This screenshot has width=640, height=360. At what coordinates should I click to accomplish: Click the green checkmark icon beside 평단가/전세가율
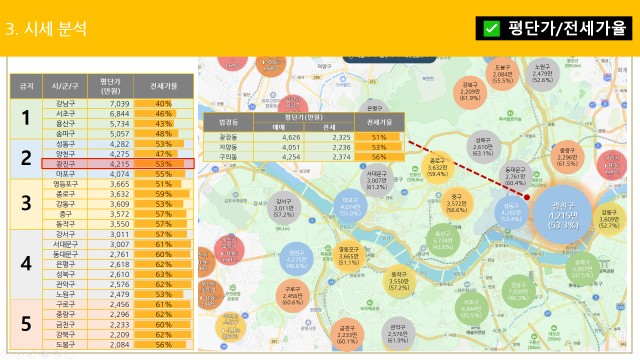click(491, 28)
